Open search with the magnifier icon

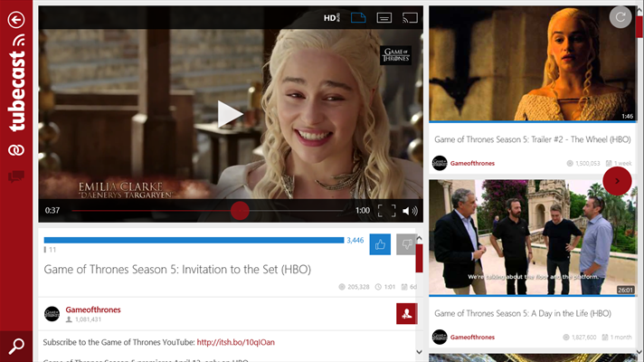coord(16,346)
